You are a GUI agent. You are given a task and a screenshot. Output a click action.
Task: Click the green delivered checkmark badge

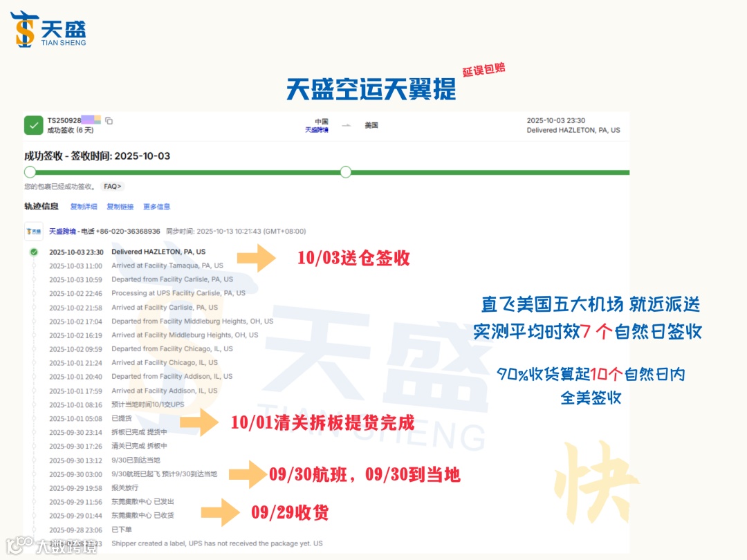pyautogui.click(x=33, y=125)
